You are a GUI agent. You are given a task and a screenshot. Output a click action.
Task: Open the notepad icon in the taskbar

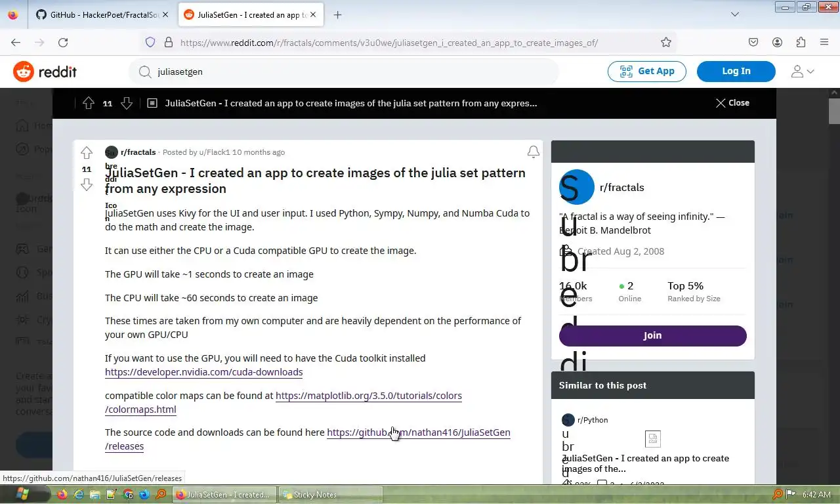coord(112,494)
